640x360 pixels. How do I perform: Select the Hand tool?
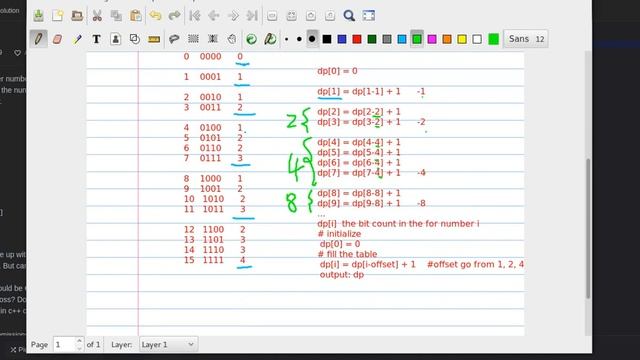tap(232, 39)
